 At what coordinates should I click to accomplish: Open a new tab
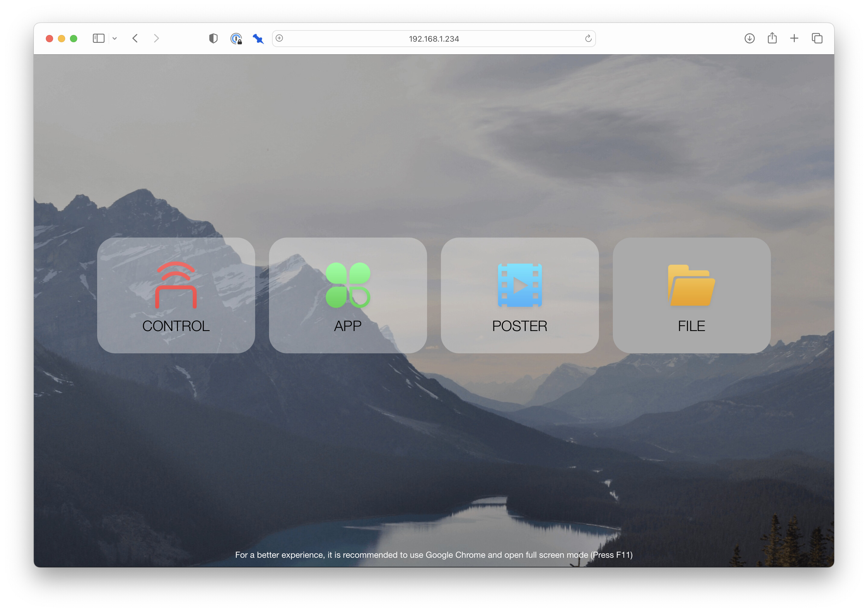coord(794,39)
